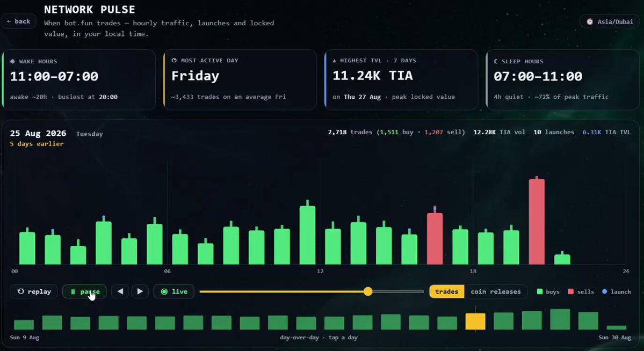Switch to the trades view

click(447, 291)
